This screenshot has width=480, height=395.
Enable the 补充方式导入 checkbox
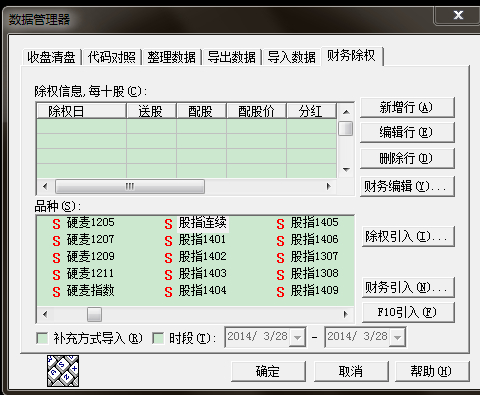pos(42,338)
